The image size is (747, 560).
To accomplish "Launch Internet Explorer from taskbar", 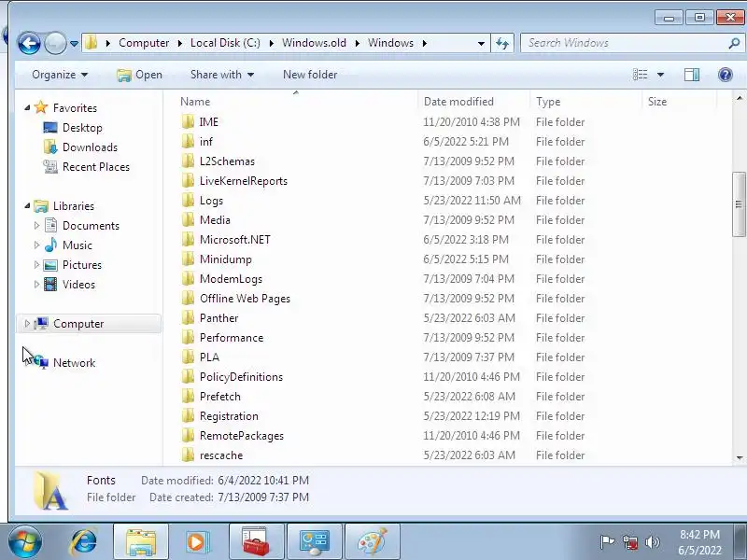I will coord(84,541).
